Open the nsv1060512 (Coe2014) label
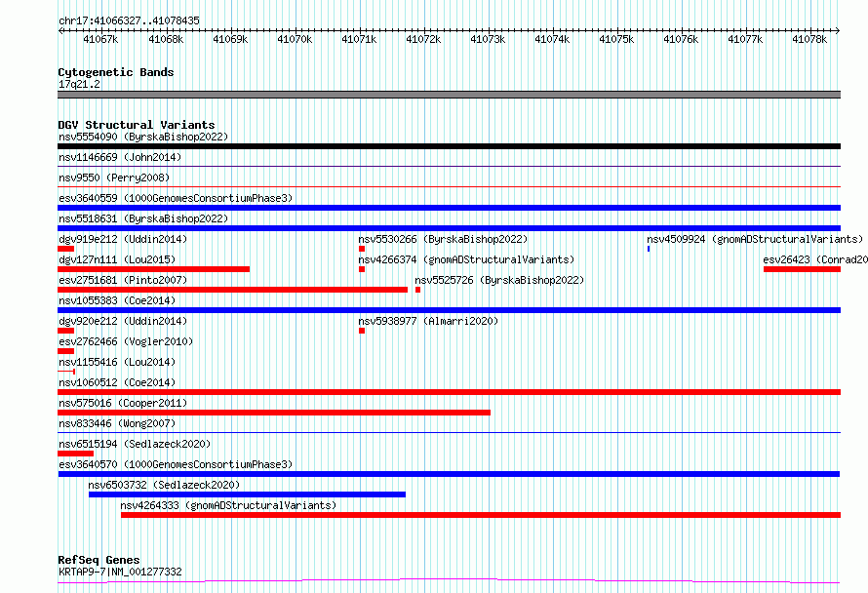This screenshot has width=868, height=593. point(117,382)
